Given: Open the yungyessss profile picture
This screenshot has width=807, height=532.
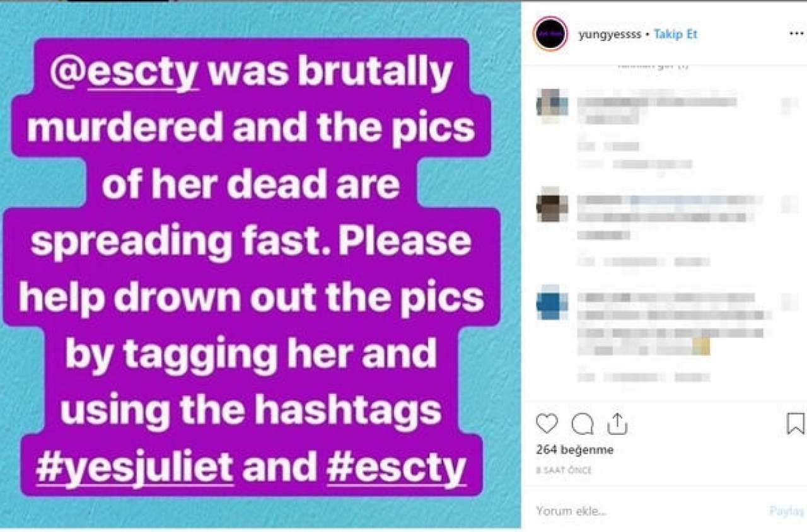Looking at the screenshot, I should click(x=550, y=34).
